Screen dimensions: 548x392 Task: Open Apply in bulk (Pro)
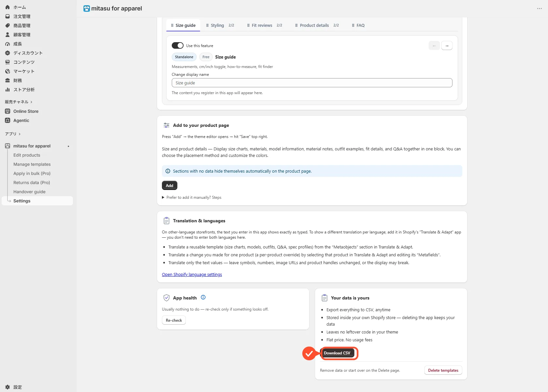tap(32, 173)
